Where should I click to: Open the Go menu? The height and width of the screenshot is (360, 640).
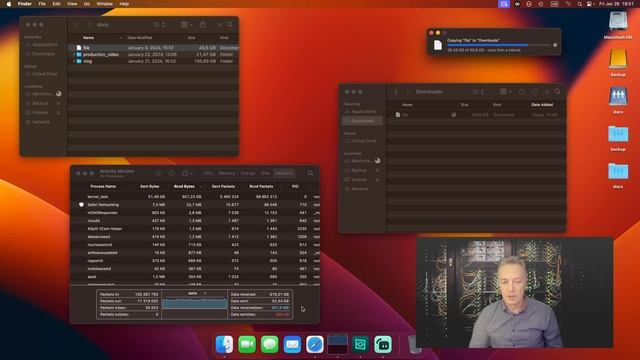click(x=87, y=4)
